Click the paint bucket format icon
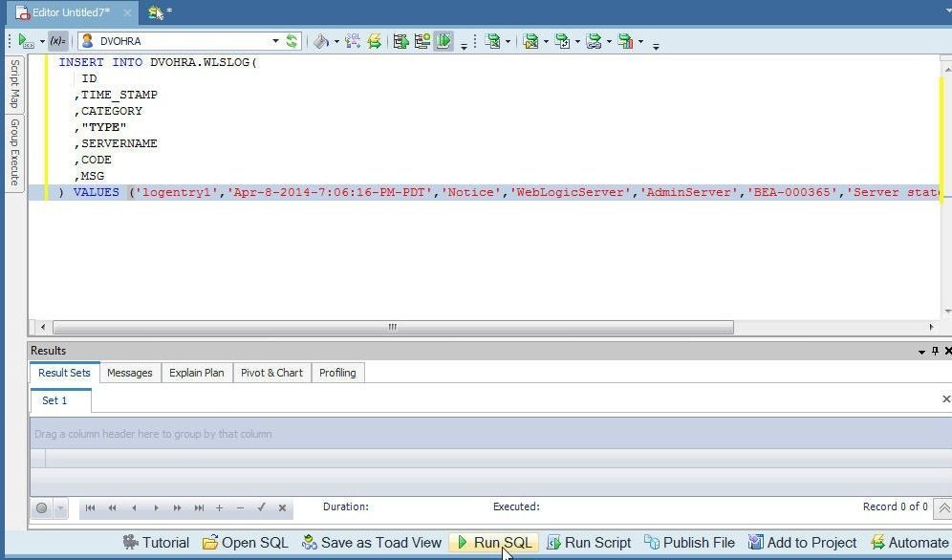952x560 pixels. [x=320, y=41]
